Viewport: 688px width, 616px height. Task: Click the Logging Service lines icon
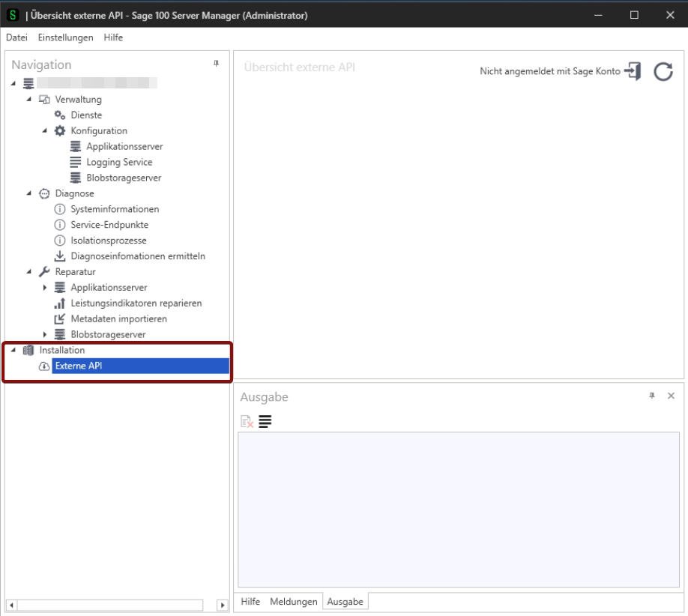point(76,162)
